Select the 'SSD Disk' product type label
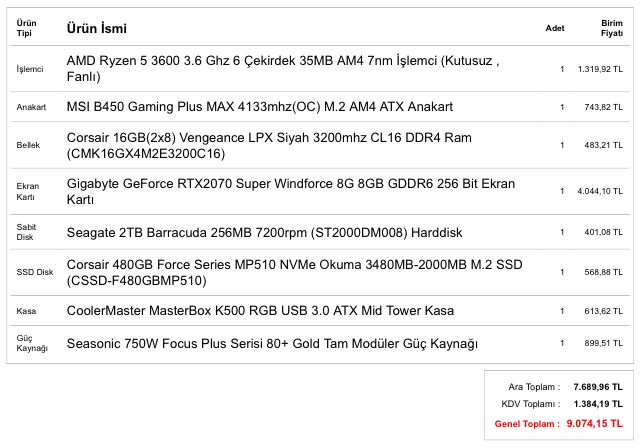 [x=35, y=272]
